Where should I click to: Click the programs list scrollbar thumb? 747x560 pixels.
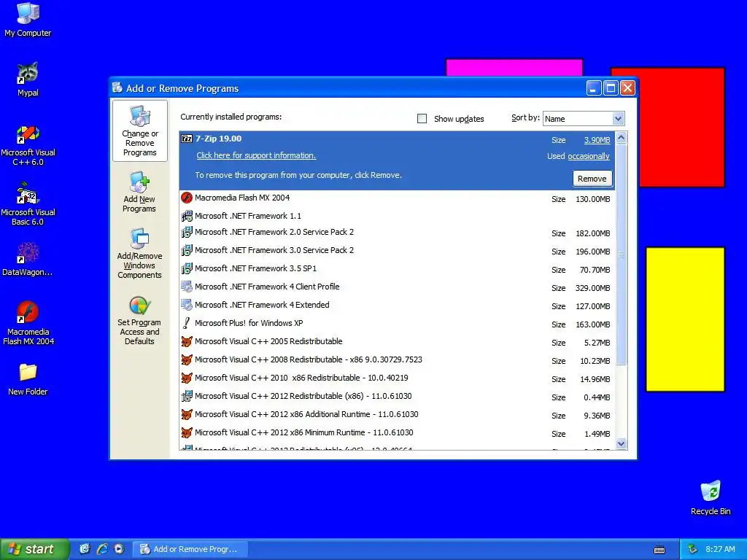621,254
